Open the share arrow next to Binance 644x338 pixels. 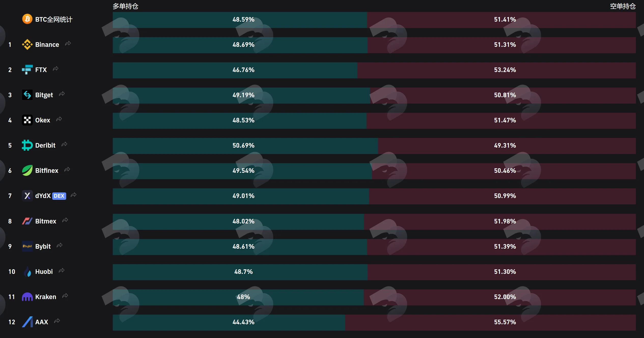(x=68, y=44)
